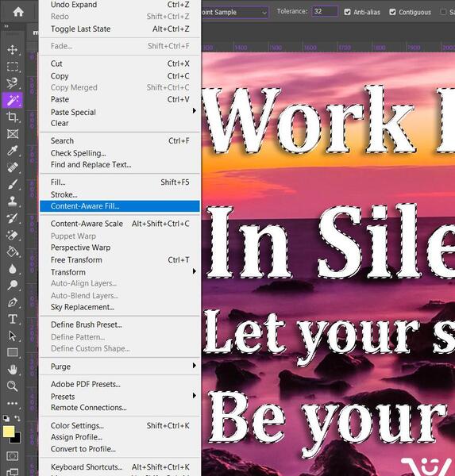This screenshot has width=455, height=476.
Task: Choose Convert to Profile
Action: tap(120, 449)
